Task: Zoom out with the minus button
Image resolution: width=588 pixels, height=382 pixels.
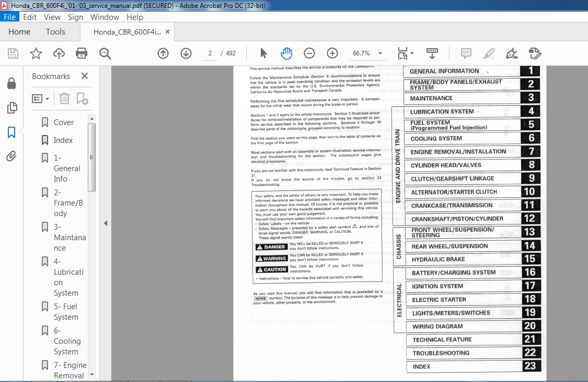Action: click(309, 53)
